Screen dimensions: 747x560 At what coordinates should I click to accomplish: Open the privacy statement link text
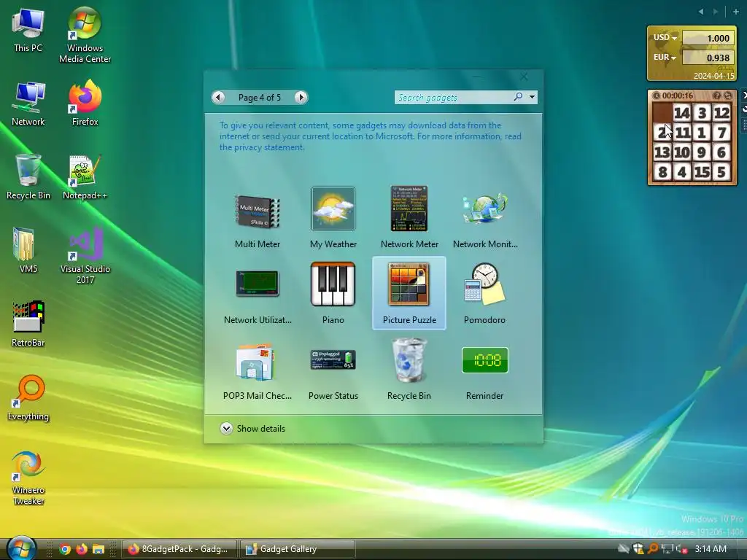pos(262,147)
